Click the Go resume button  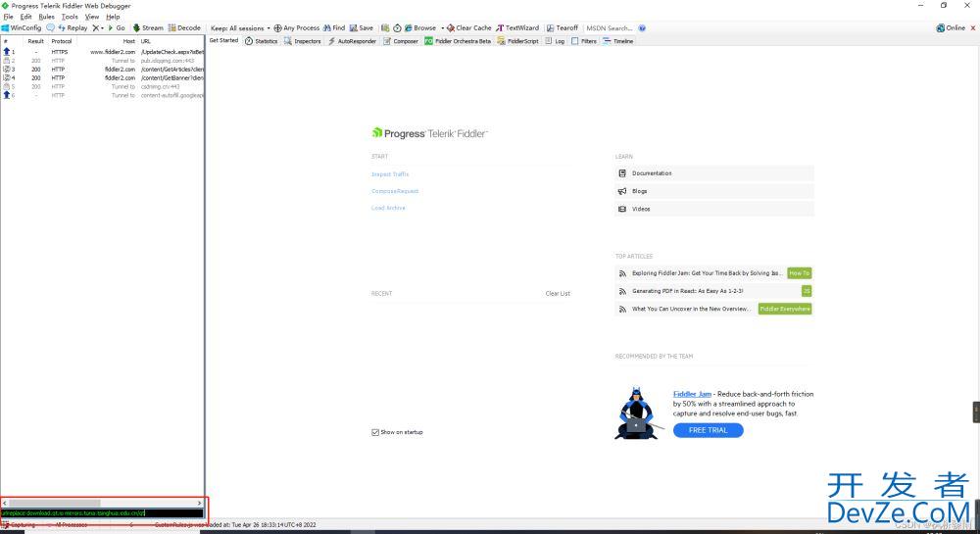117,28
